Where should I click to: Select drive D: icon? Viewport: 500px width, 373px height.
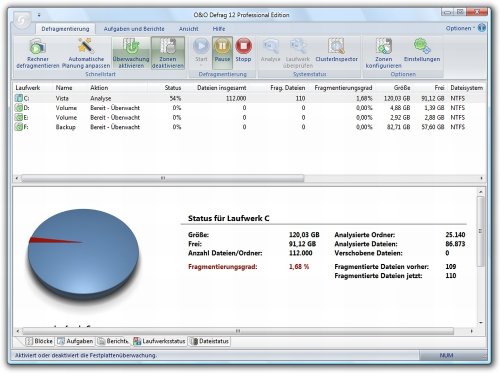coord(19,108)
